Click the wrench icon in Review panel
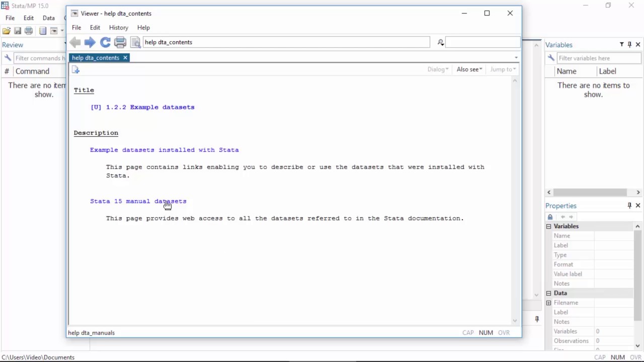 (8, 58)
